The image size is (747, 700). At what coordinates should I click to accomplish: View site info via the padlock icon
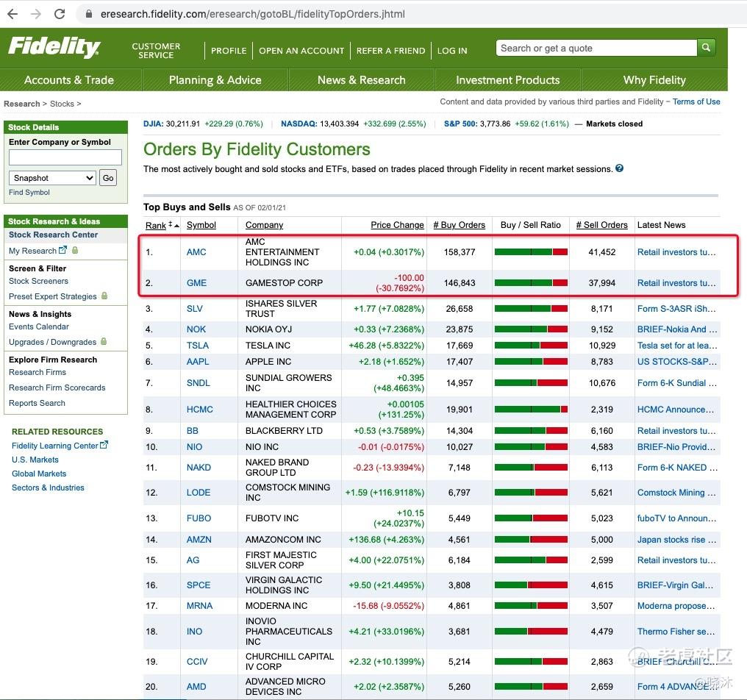tap(89, 14)
